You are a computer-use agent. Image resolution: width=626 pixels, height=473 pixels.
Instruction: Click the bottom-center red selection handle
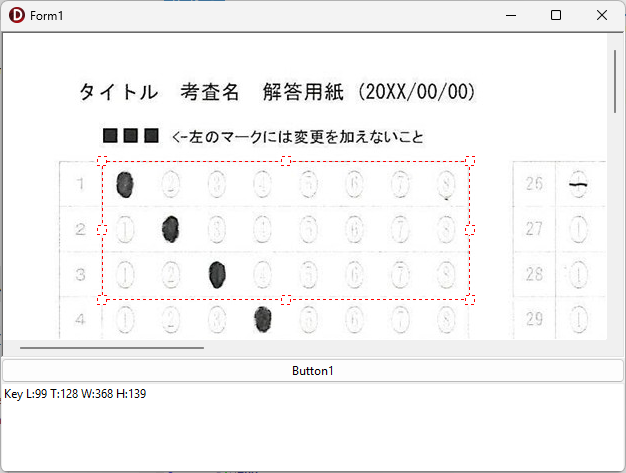pos(286,299)
